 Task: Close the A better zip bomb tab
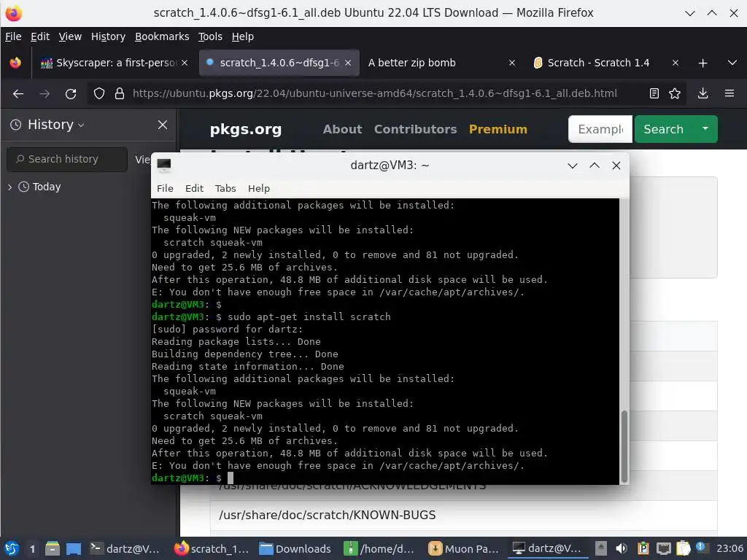pos(512,63)
